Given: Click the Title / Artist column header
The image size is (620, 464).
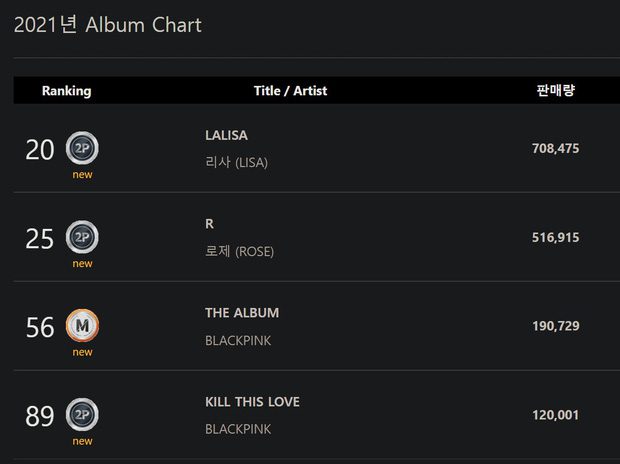Looking at the screenshot, I should click(291, 91).
